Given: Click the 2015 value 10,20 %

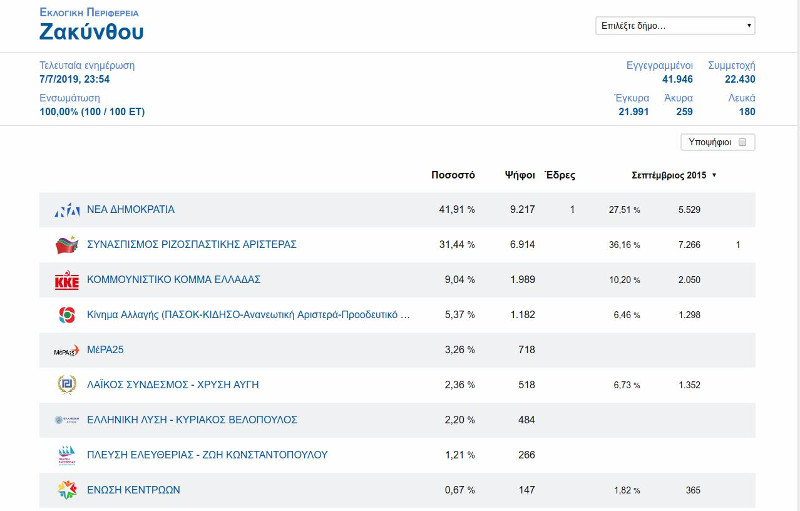Looking at the screenshot, I should (624, 280).
